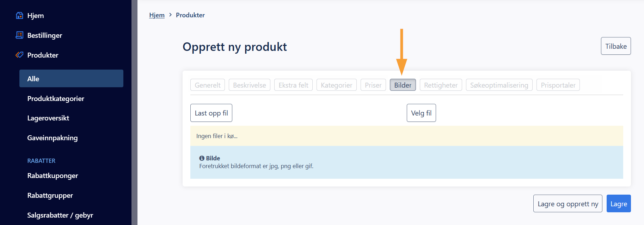Switch to the Ekstra felt tab

(293, 85)
